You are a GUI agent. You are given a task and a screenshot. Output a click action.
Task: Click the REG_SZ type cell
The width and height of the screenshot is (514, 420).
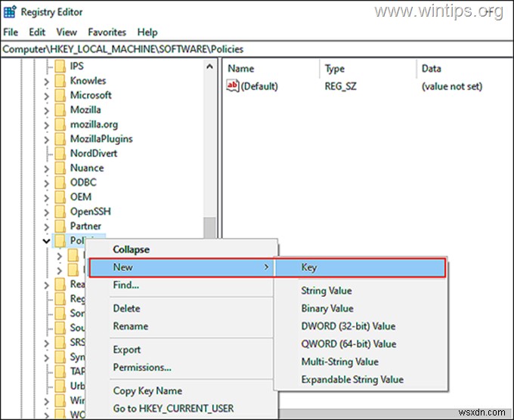click(x=340, y=86)
